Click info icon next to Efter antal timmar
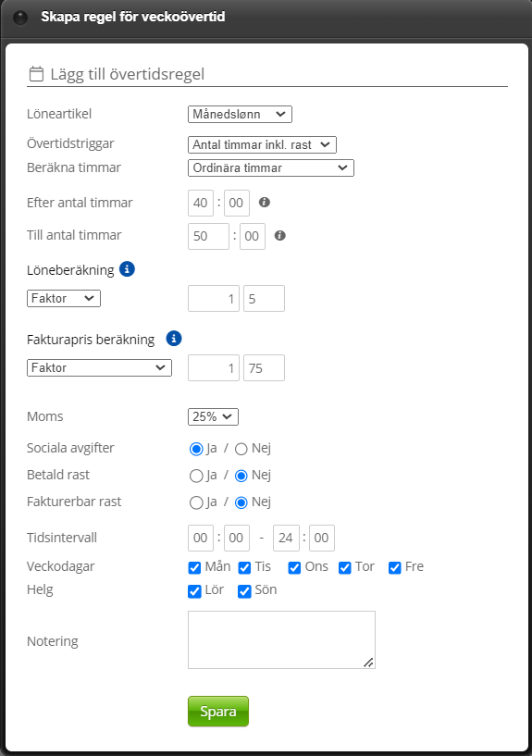532x756 pixels. coord(264,202)
